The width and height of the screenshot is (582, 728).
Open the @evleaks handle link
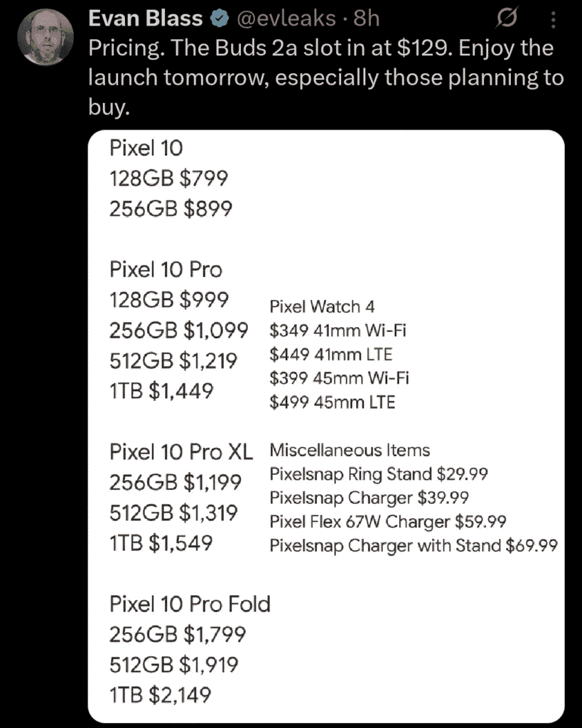pos(286,18)
